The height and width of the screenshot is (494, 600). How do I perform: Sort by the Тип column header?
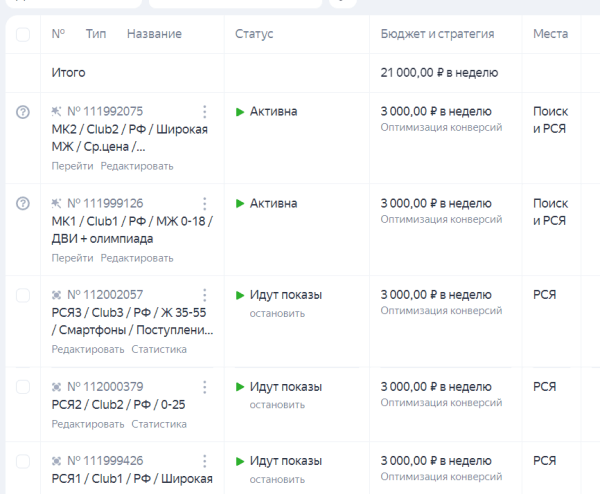pyautogui.click(x=96, y=34)
